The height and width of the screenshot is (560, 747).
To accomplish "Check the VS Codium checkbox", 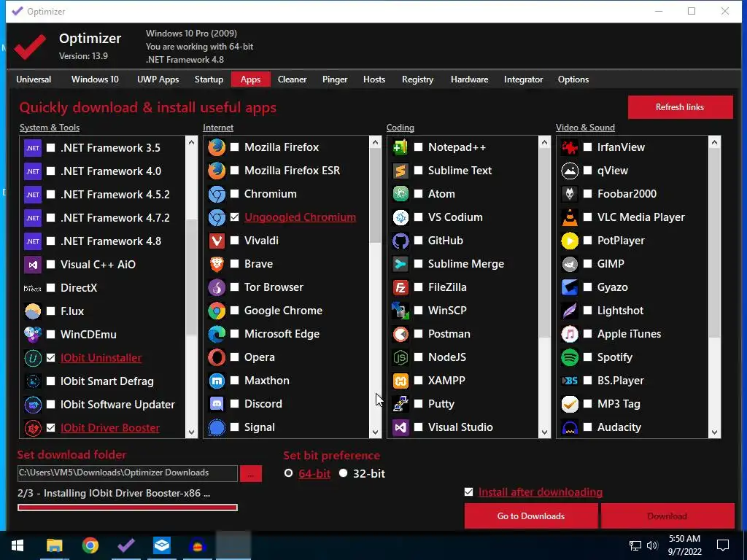I will pos(418,217).
